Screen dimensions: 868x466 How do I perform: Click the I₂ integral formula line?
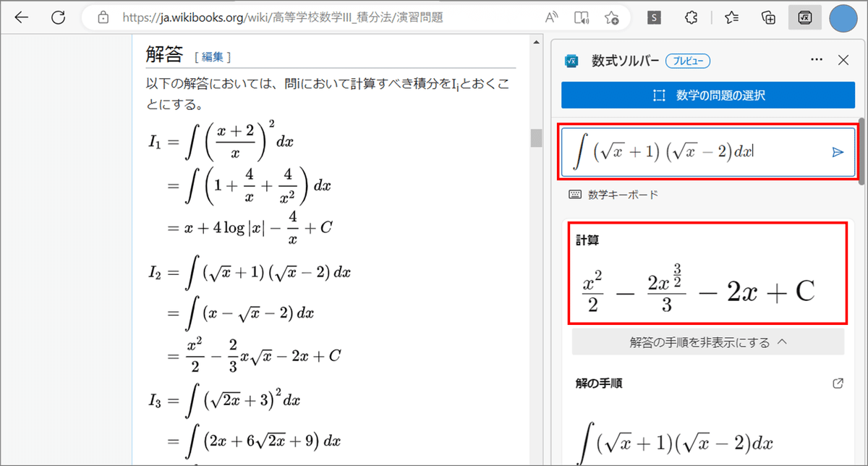pyautogui.click(x=250, y=272)
